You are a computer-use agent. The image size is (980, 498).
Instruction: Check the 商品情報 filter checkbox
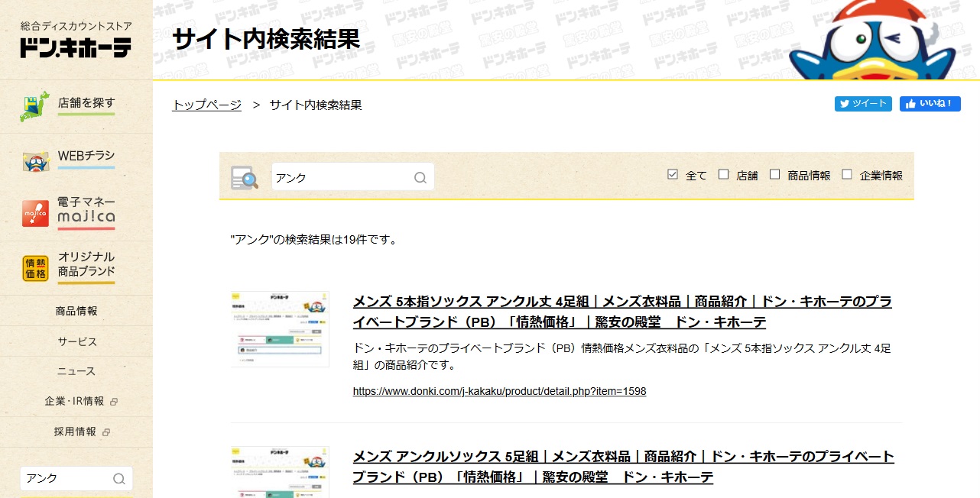click(774, 174)
